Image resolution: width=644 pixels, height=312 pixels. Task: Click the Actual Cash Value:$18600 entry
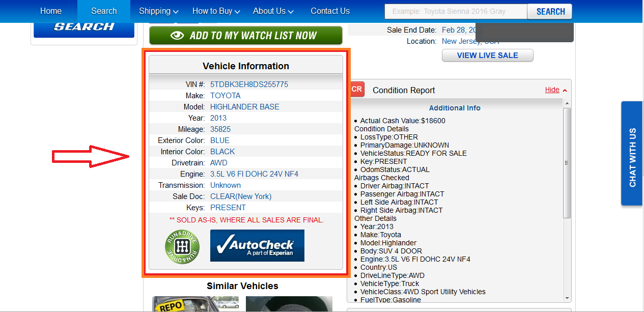(x=403, y=121)
